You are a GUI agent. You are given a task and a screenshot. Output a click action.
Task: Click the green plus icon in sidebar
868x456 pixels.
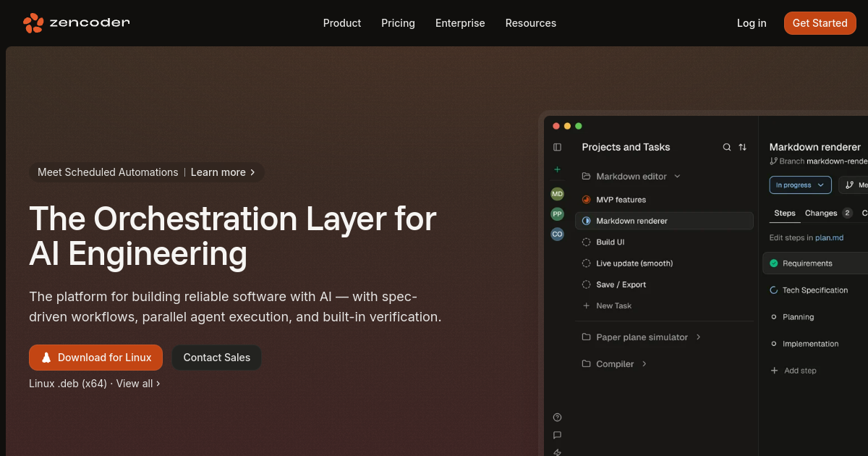click(x=557, y=169)
